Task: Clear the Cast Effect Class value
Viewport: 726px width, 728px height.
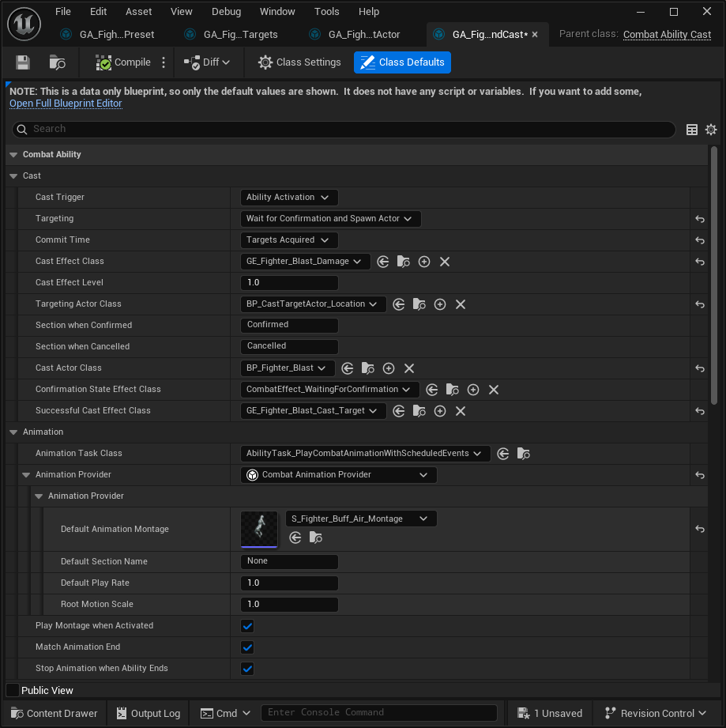Action: coord(445,262)
